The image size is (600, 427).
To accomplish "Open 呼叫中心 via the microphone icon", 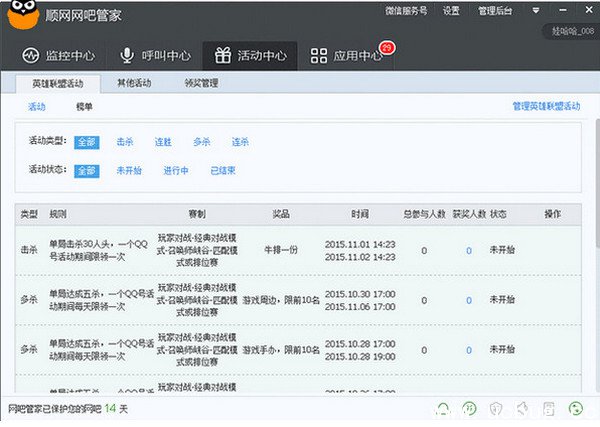I will (x=127, y=55).
